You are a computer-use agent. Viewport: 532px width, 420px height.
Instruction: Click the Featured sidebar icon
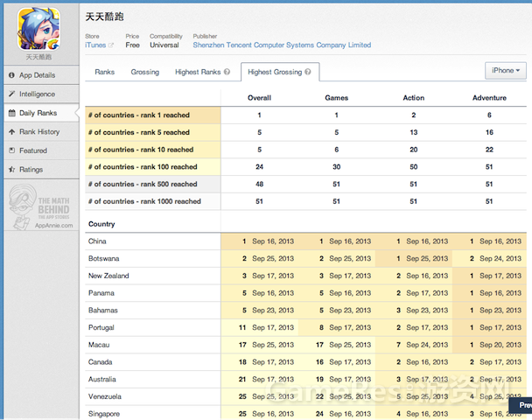pyautogui.click(x=11, y=150)
